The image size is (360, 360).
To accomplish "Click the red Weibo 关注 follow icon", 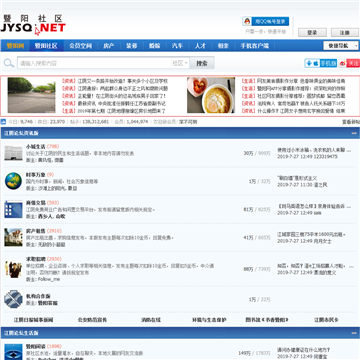I will pyautogui.click(x=349, y=63).
